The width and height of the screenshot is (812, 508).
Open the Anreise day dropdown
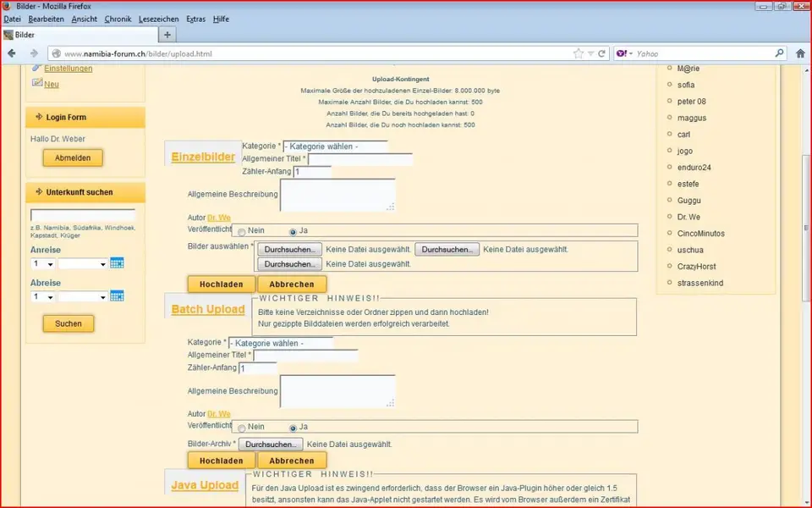(x=43, y=264)
